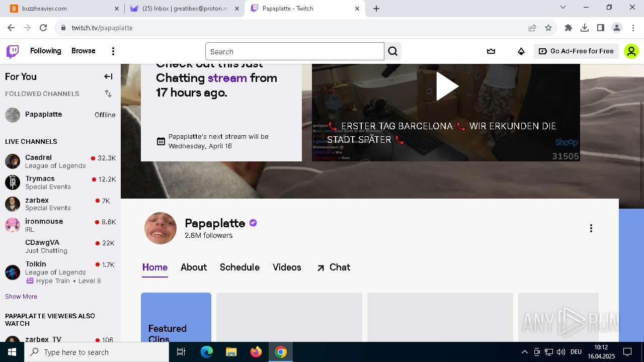This screenshot has width=644, height=362.
Task: Click the verified badge next to Papaplatte
Action: point(253,223)
